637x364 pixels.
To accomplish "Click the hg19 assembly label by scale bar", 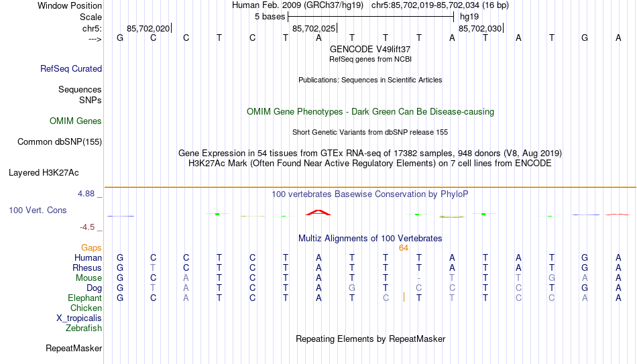I will (469, 17).
